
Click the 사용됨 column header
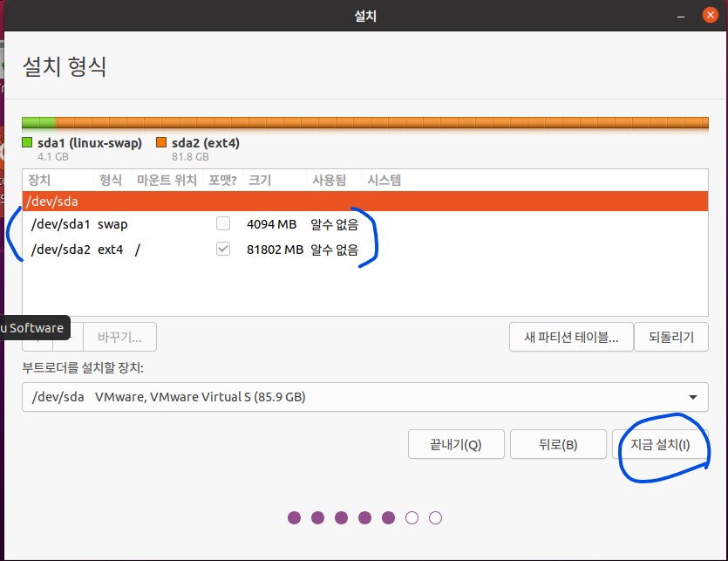click(x=333, y=180)
